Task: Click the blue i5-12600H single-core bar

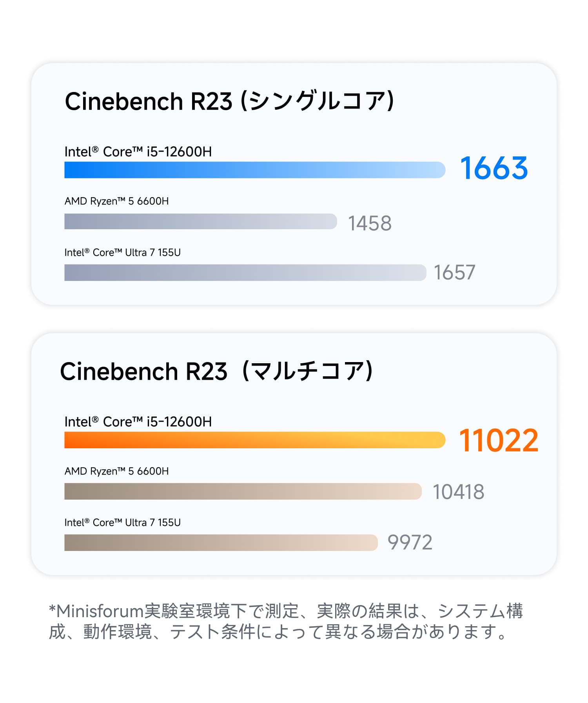Action: 254,170
